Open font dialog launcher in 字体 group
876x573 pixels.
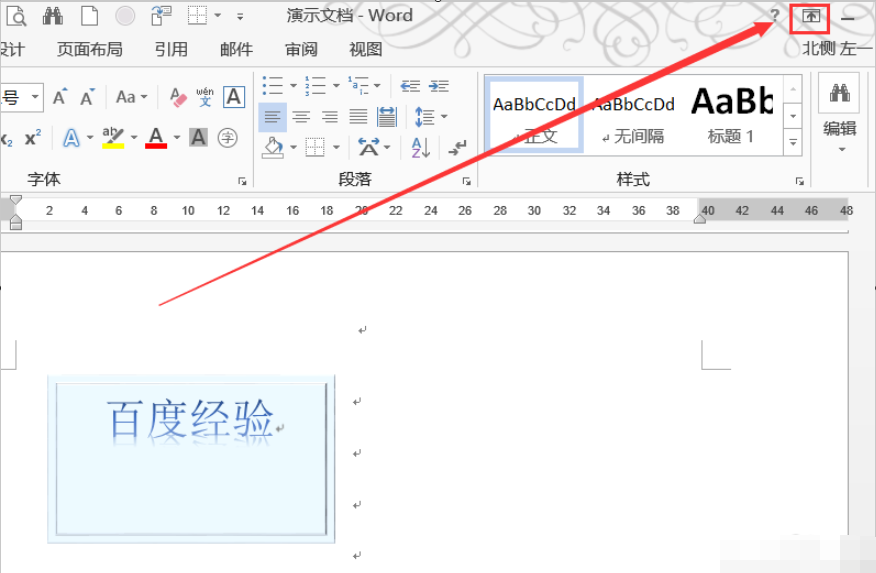point(242,181)
